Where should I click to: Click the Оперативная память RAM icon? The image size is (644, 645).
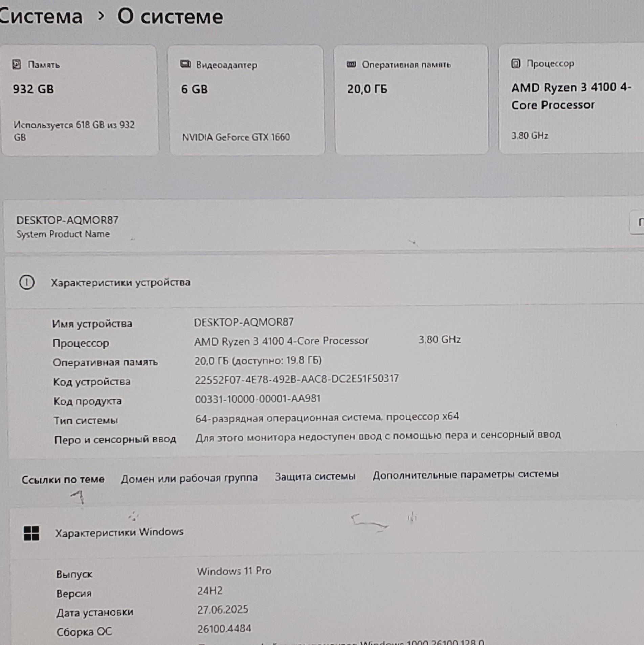click(x=351, y=64)
